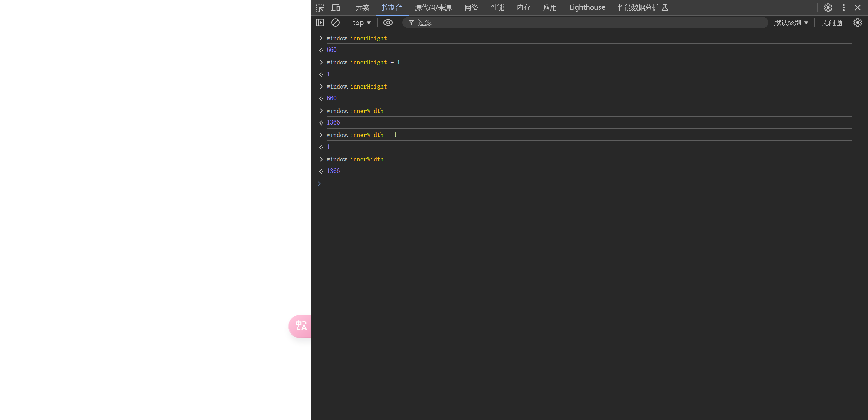Close the DevTools panel
The image size is (868, 420).
pos(857,7)
